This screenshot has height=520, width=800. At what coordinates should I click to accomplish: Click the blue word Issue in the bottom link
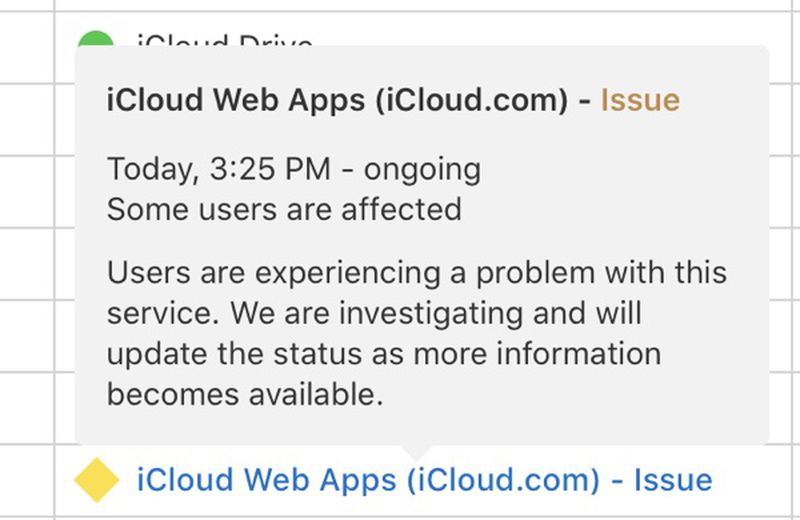[673, 480]
